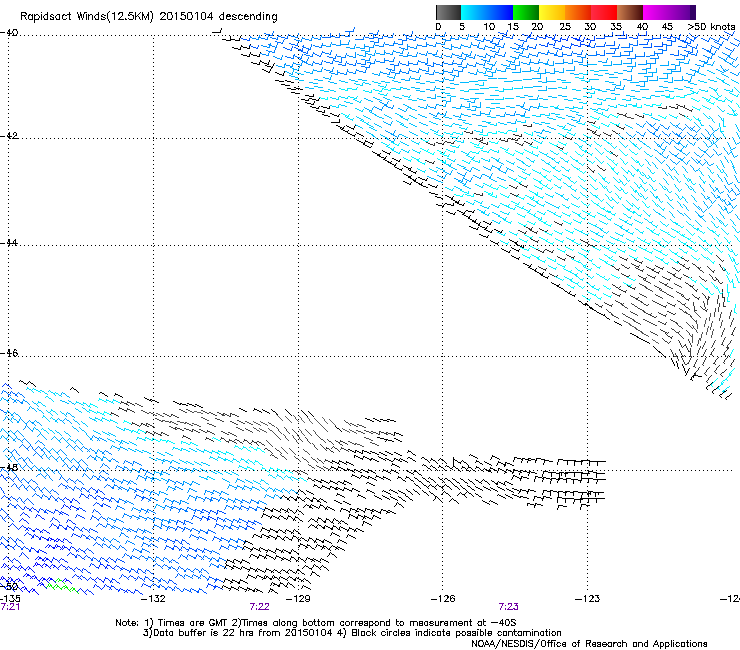Image resolution: width=740 pixels, height=650 pixels.
Task: Click the title text 'Rapidscat Winds(12.5KM)'
Action: 87,17
